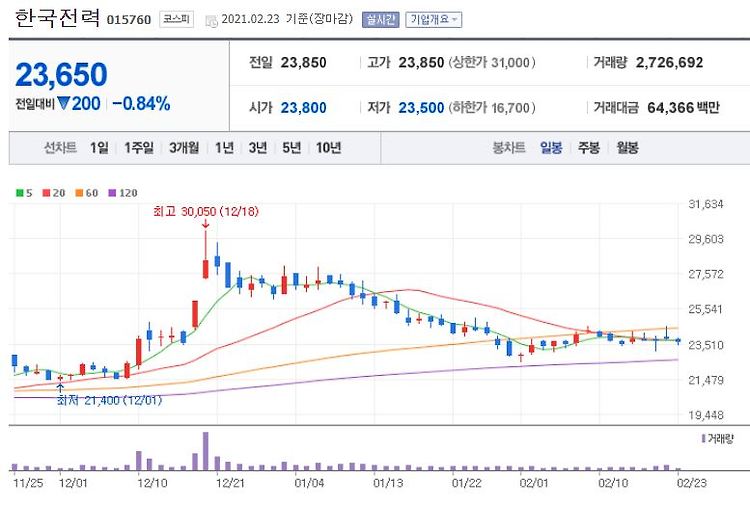Click the purple 120-day moving average swatch
Image resolution: width=750 pixels, height=506 pixels.
pos(112,193)
